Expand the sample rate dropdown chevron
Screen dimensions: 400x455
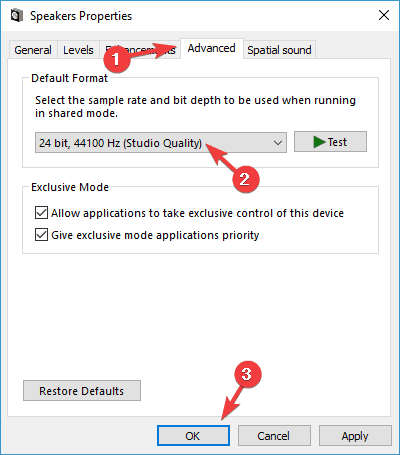pyautogui.click(x=278, y=143)
